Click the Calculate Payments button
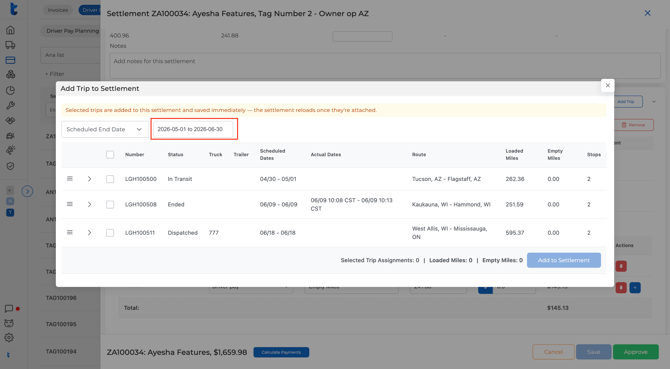 click(x=281, y=352)
